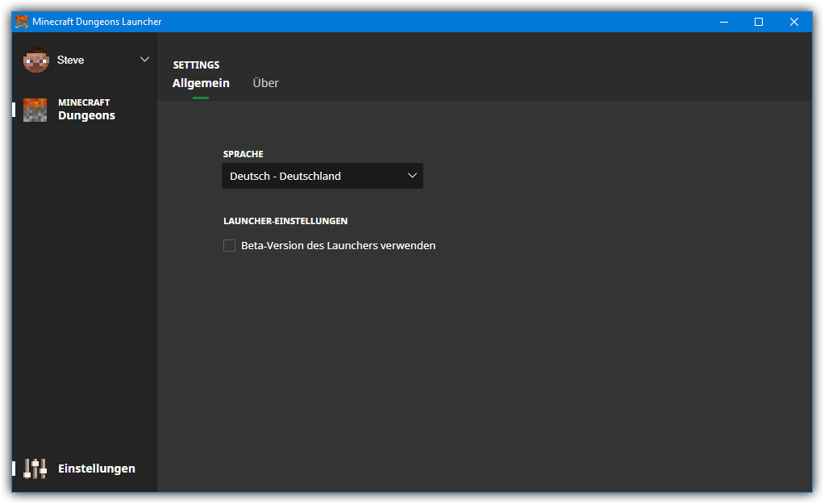
Task: Open the Sprache language dropdown
Action: tap(323, 176)
